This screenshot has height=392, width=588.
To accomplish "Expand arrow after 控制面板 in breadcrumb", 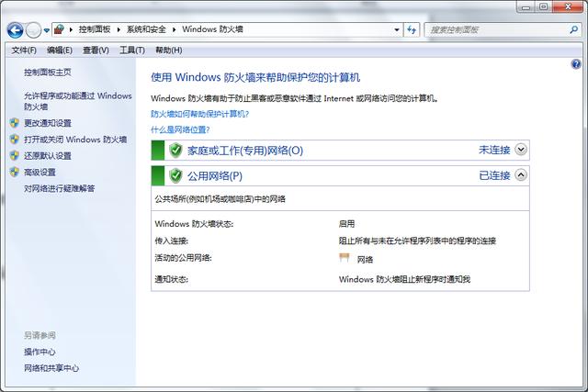I will pos(119,29).
